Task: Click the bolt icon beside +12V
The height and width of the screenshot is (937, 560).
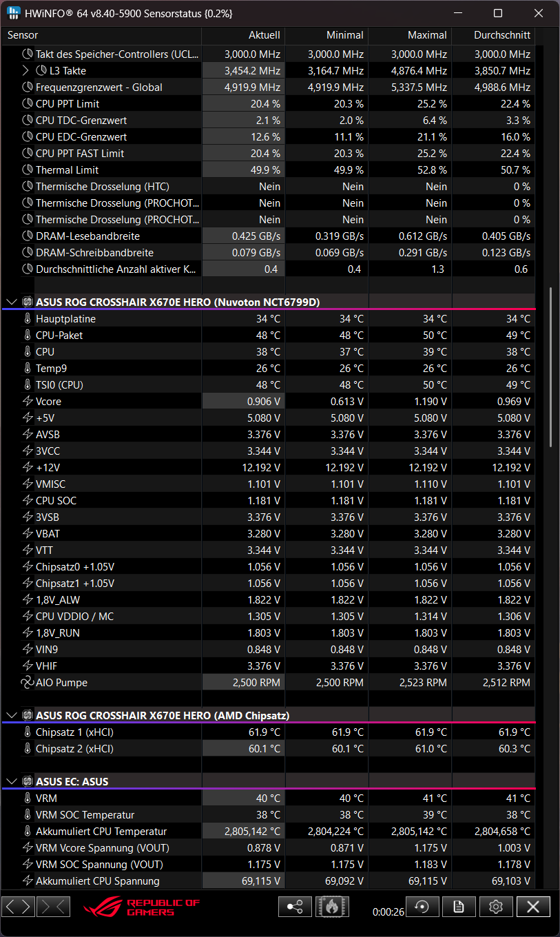Action: click(x=28, y=468)
